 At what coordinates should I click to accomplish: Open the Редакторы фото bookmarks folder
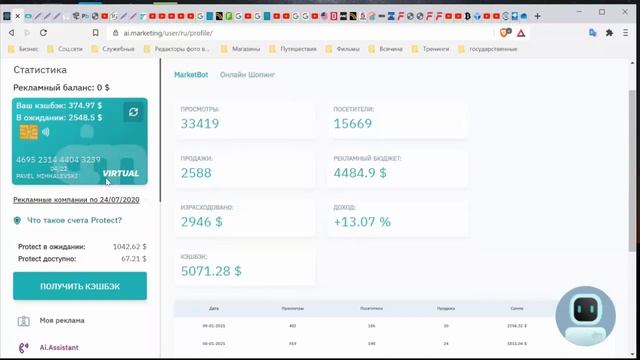(x=177, y=49)
